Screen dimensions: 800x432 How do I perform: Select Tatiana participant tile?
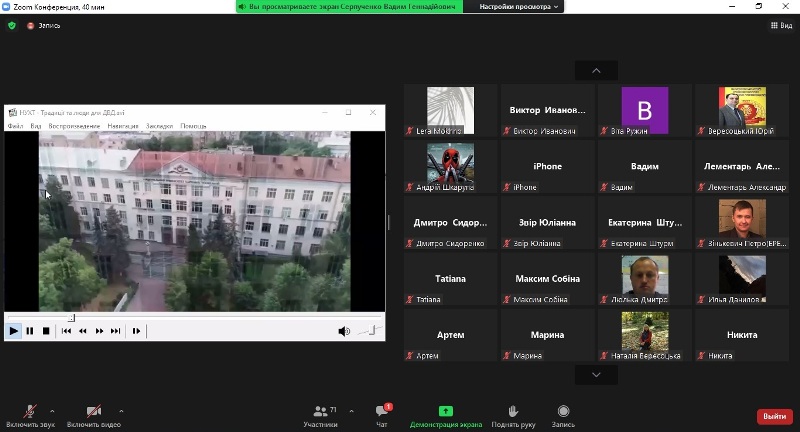[451, 279]
